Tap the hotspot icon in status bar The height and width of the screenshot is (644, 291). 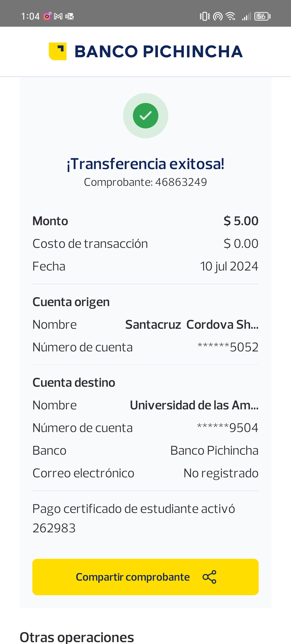pos(218,16)
